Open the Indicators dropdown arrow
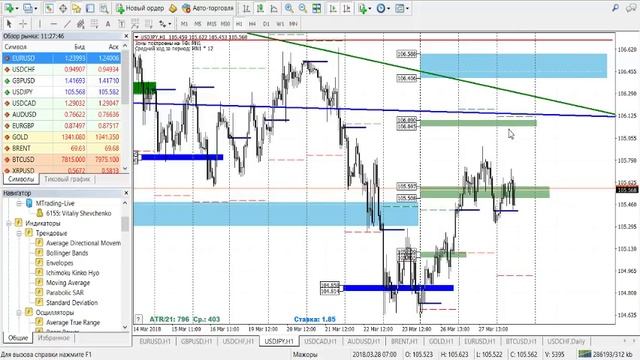The width and height of the screenshot is (640, 360). pos(370,8)
